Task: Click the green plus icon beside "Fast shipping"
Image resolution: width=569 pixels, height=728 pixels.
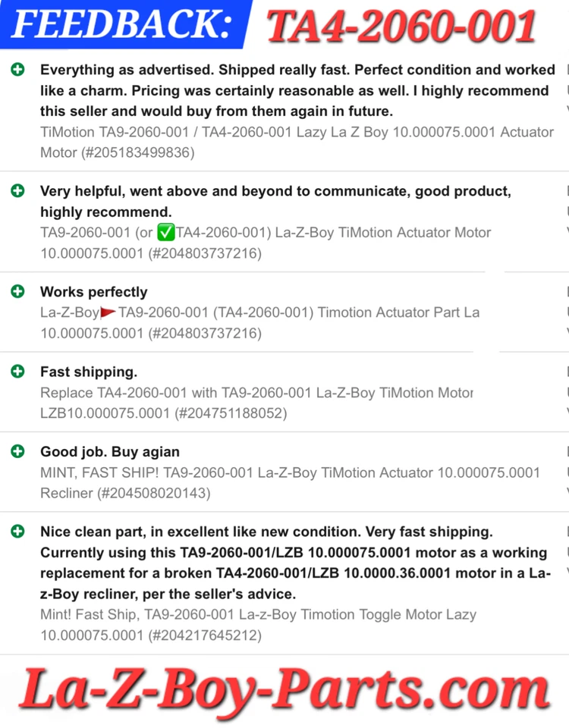Action: (17, 372)
